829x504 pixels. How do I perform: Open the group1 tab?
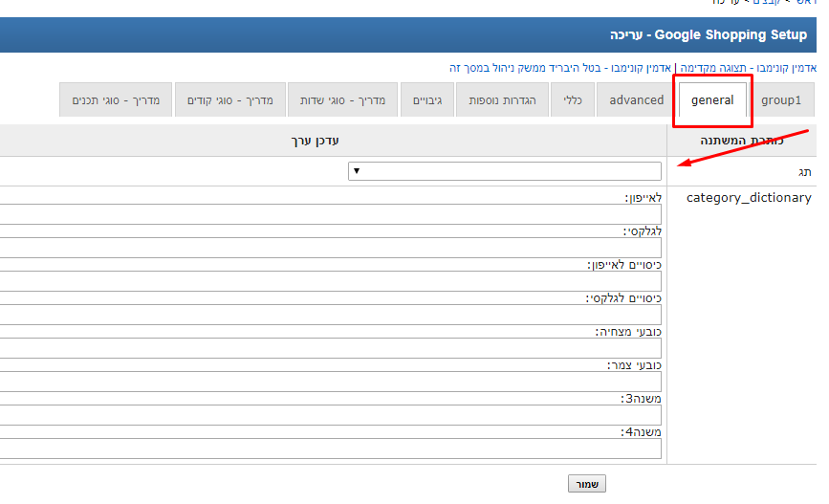pos(781,100)
